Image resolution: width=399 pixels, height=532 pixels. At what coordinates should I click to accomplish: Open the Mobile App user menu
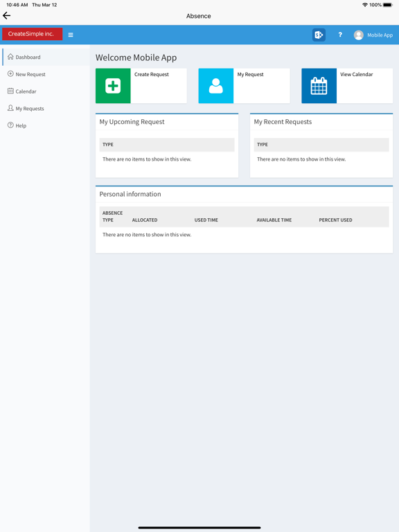pos(373,35)
